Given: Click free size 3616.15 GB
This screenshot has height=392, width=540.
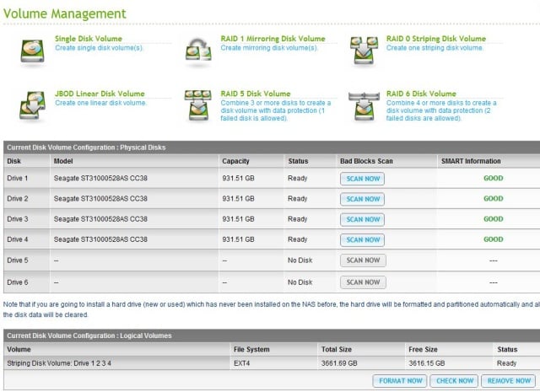Looking at the screenshot, I should point(427,363).
